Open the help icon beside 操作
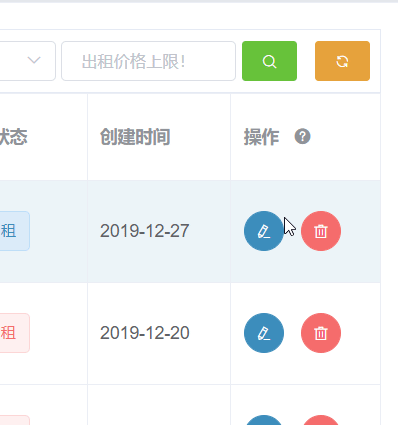Image resolution: width=398 pixels, height=425 pixels. (x=302, y=137)
